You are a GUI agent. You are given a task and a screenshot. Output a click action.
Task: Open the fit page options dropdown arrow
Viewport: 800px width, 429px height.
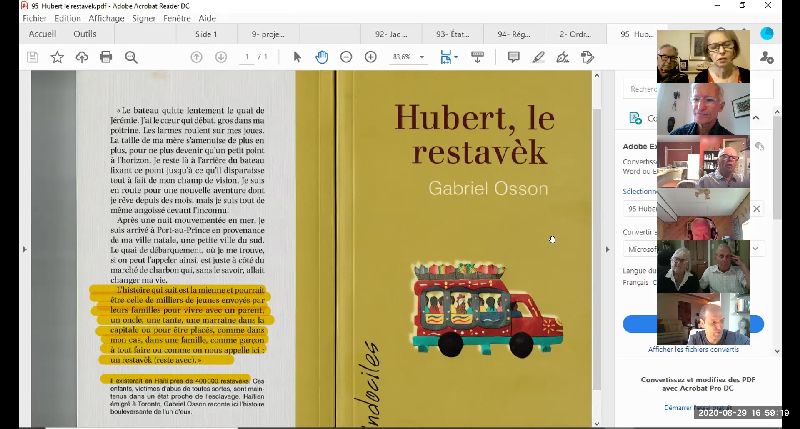point(456,57)
